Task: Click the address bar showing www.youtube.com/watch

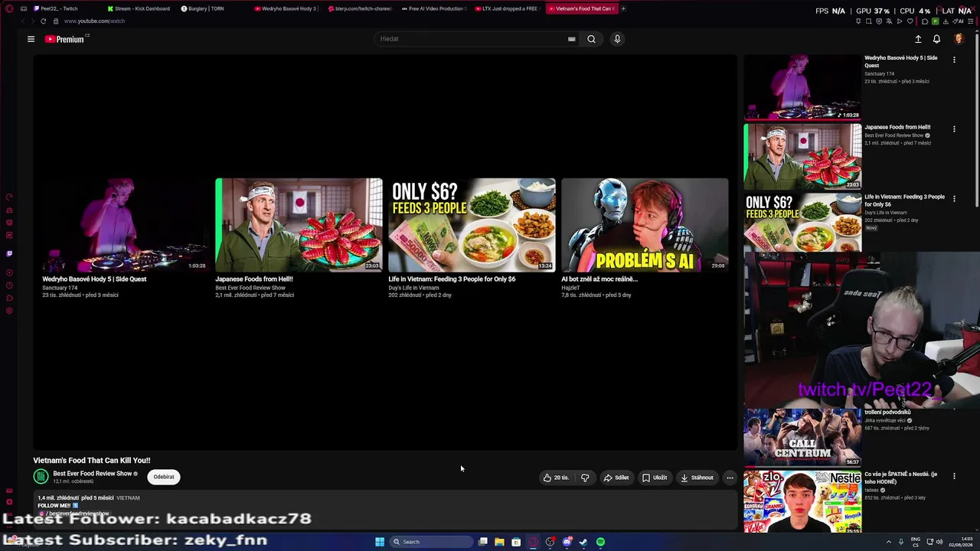Action: 94,21
